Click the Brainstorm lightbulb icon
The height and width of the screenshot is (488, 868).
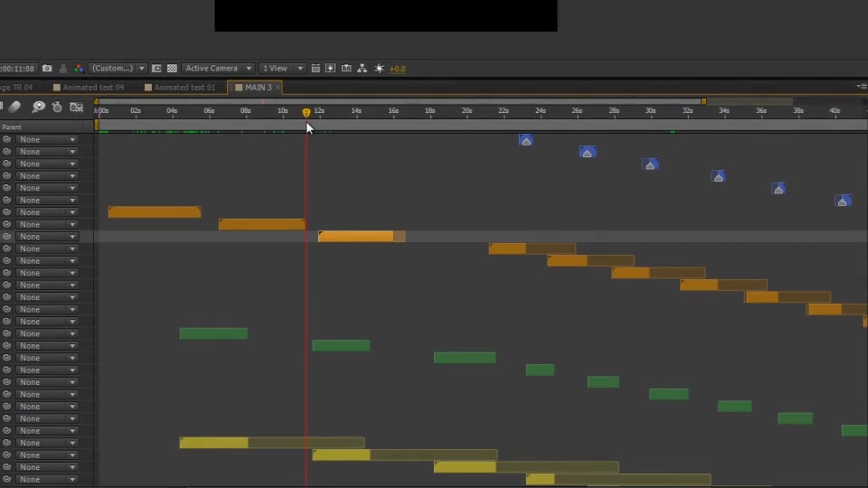coord(38,107)
